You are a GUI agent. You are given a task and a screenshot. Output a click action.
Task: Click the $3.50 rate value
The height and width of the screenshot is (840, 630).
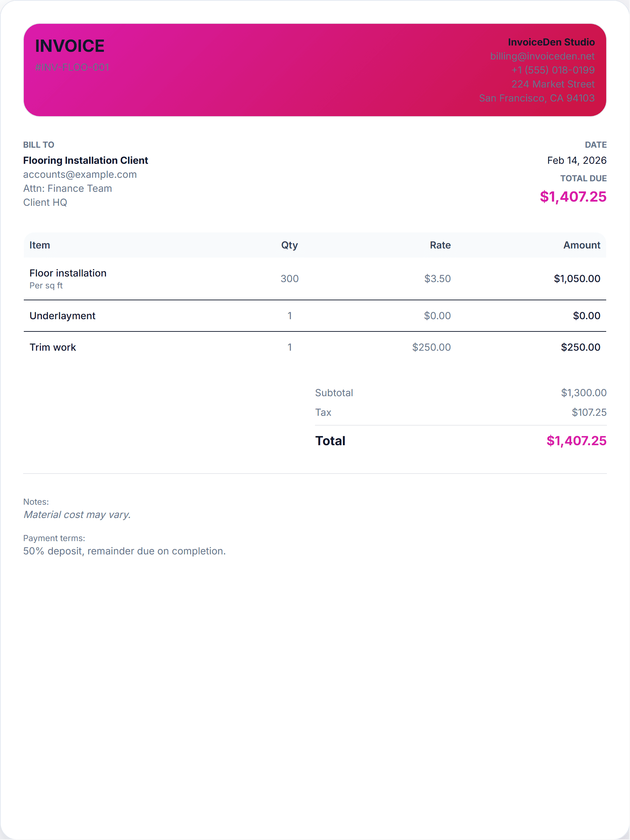click(x=437, y=278)
